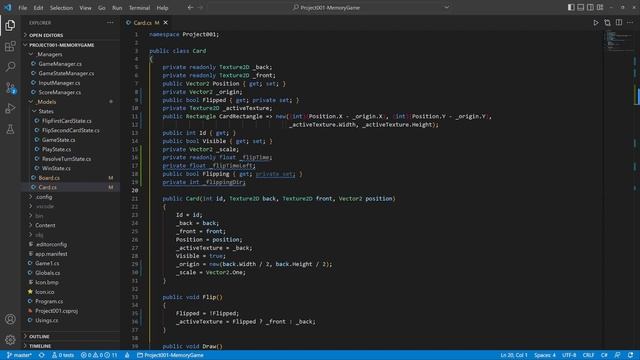640x360 pixels.
Task: Synchronize changes icon in status bar
Action: click(42, 355)
